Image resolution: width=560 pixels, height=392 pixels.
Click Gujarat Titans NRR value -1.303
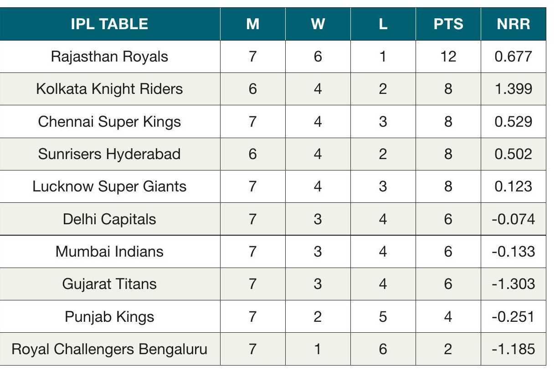tap(513, 284)
